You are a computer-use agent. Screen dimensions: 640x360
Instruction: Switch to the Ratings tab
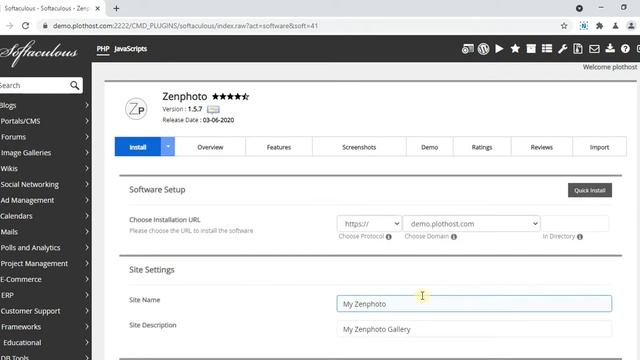click(x=482, y=147)
